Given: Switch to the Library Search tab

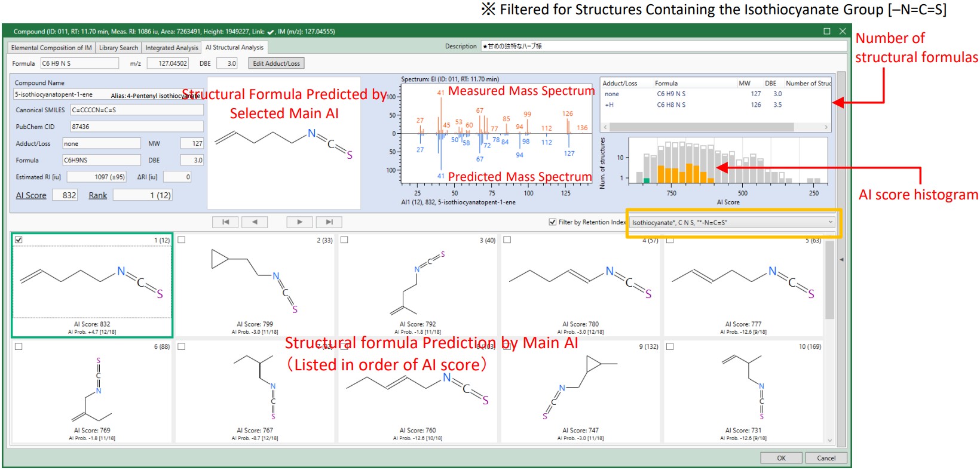Looking at the screenshot, I should 118,48.
